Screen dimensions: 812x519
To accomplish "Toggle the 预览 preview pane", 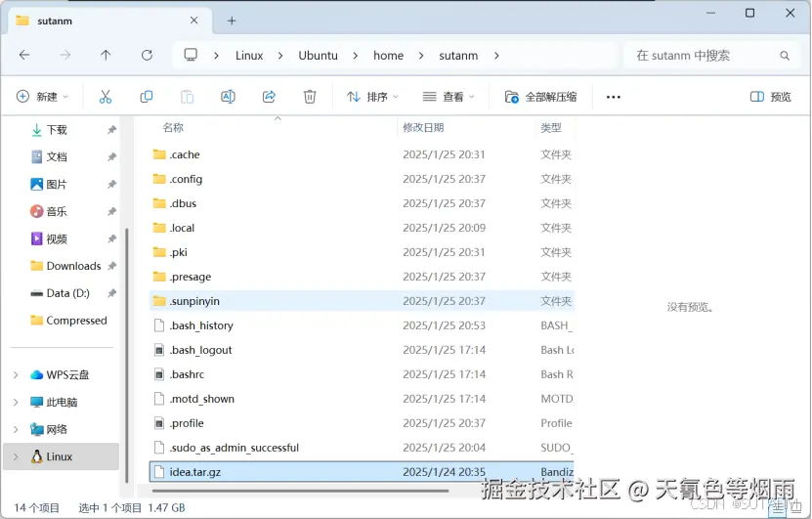I will tap(771, 97).
